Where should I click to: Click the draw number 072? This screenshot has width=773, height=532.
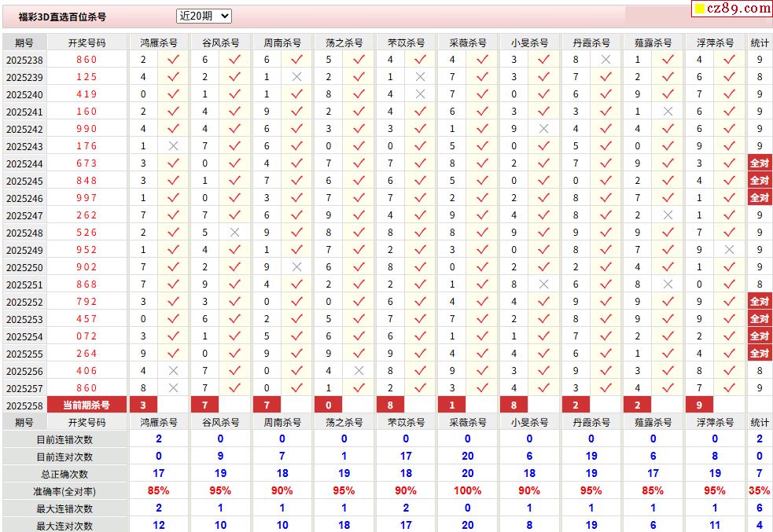point(87,336)
